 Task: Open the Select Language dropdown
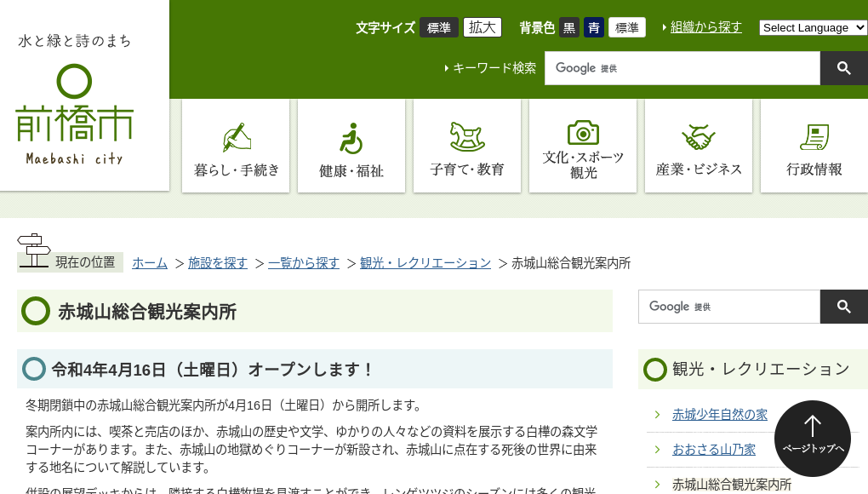pyautogui.click(x=813, y=27)
